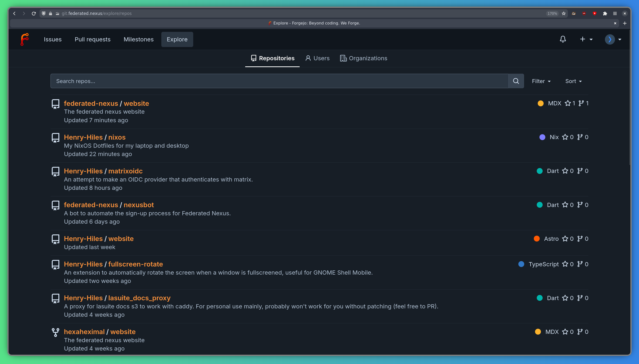Click the fork count on Henry-Hiles/nixos
The height and width of the screenshot is (364, 639).
tap(583, 137)
